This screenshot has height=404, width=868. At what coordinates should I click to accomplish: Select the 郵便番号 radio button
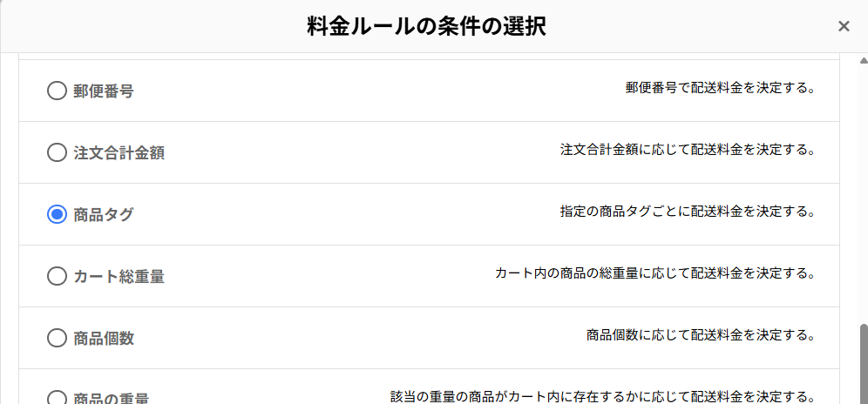coord(57,91)
